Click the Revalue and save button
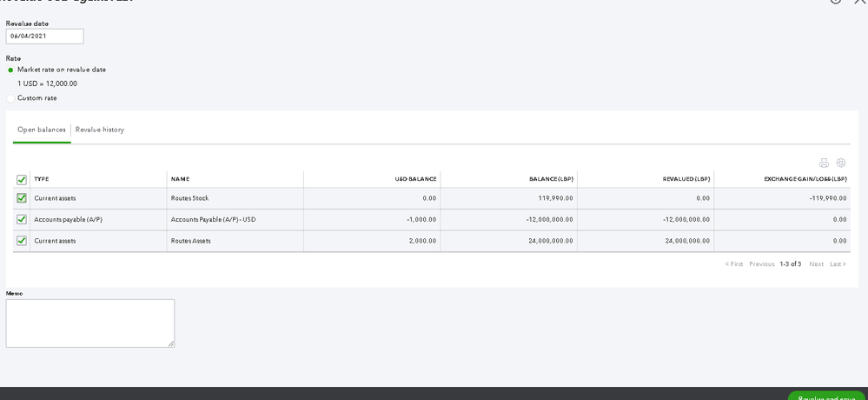Viewport: 868px width, 400px height. [x=825, y=397]
